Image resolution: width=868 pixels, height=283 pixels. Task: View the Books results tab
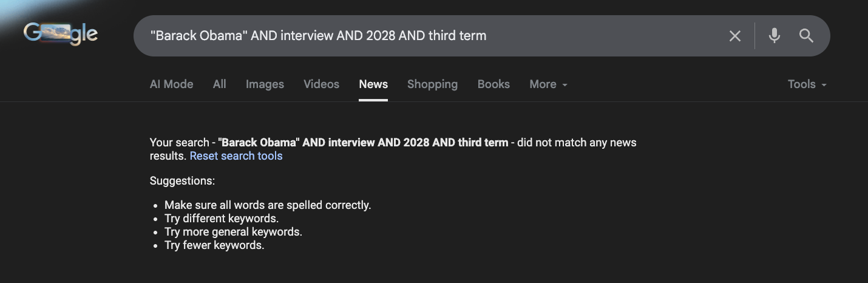(493, 84)
